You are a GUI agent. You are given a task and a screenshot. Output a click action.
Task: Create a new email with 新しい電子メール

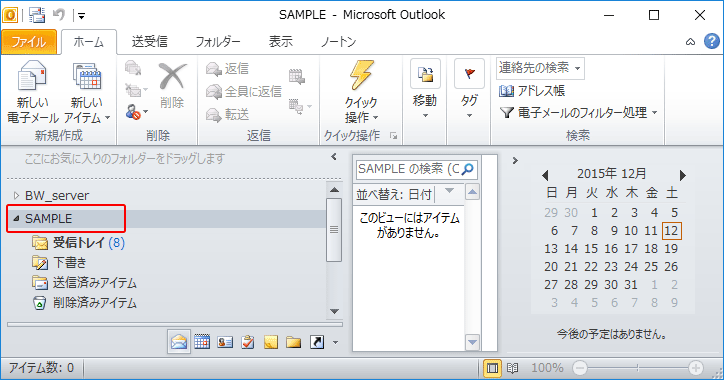point(32,92)
